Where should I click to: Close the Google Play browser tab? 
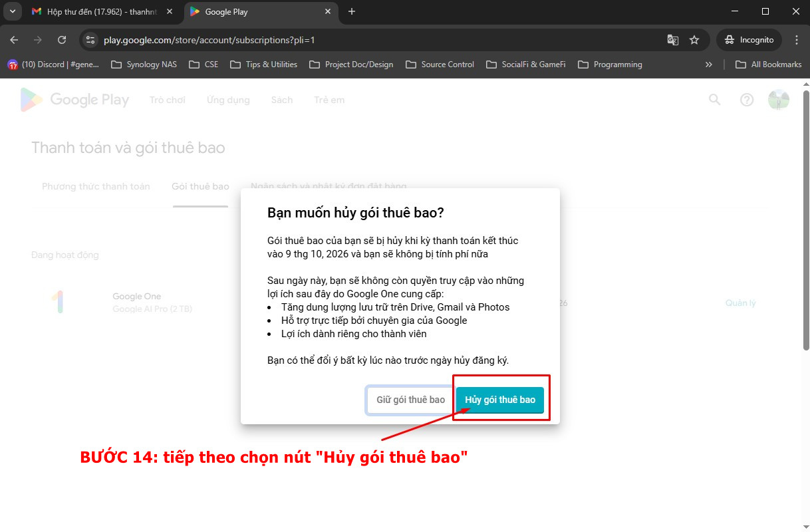(327, 11)
